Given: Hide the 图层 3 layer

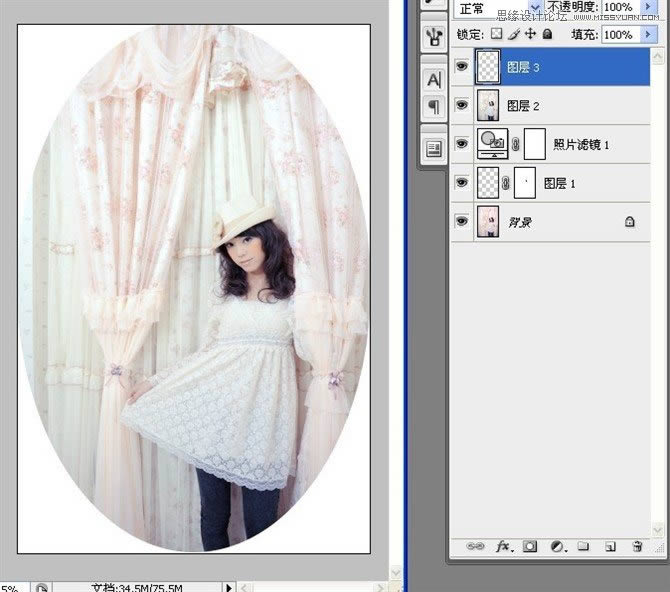Looking at the screenshot, I should 461,68.
